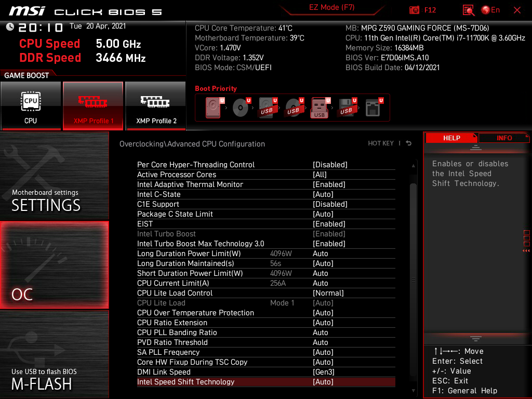Screen dimensions: 532x399
Task: Click the clock icon next to time
Action: [x=10, y=27]
